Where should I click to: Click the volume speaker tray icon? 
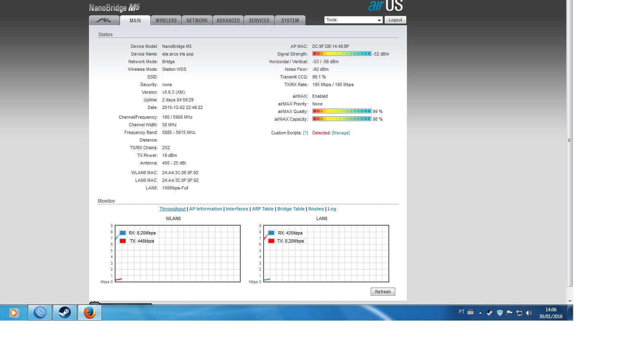529,313
